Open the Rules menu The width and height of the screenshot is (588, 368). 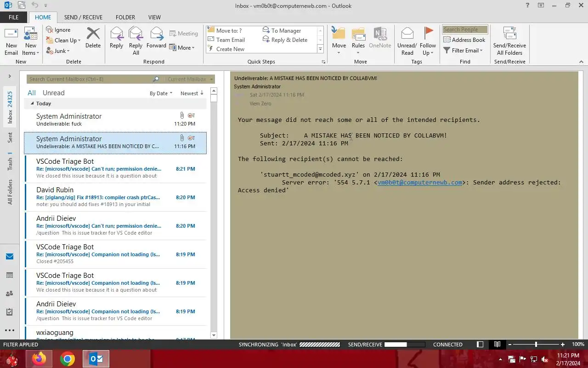358,41
